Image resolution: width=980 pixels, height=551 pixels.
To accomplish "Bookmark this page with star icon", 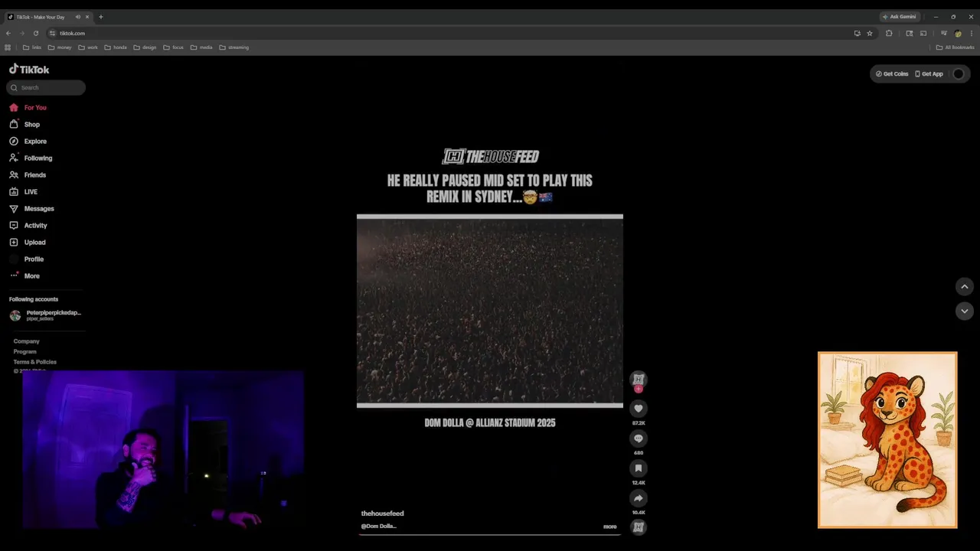I will point(870,33).
